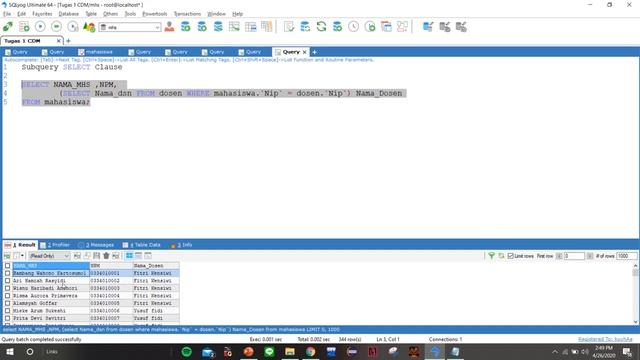
Task: Click the Windows Start button
Action: [x=10, y=351]
